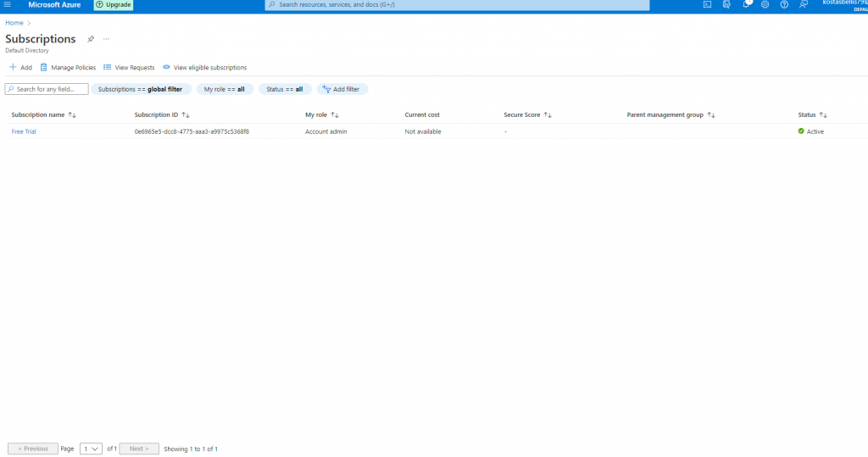Open the 'My role == all' filter
Viewport: 868px width, 457px height.
click(224, 89)
